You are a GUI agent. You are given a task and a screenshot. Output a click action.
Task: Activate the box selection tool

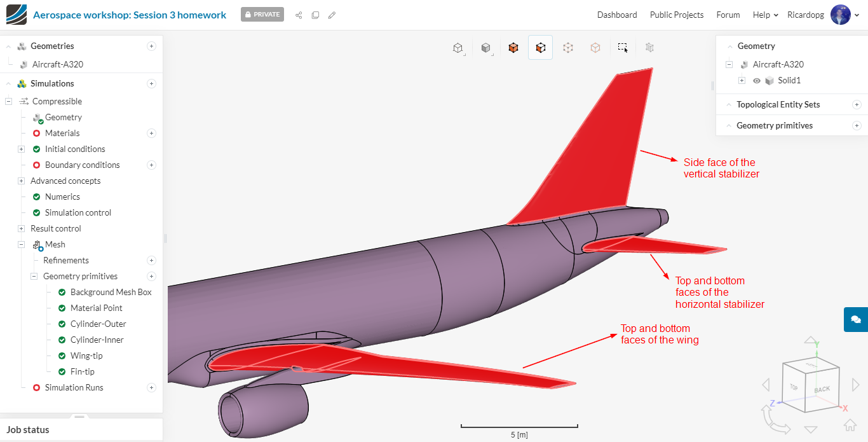click(623, 48)
